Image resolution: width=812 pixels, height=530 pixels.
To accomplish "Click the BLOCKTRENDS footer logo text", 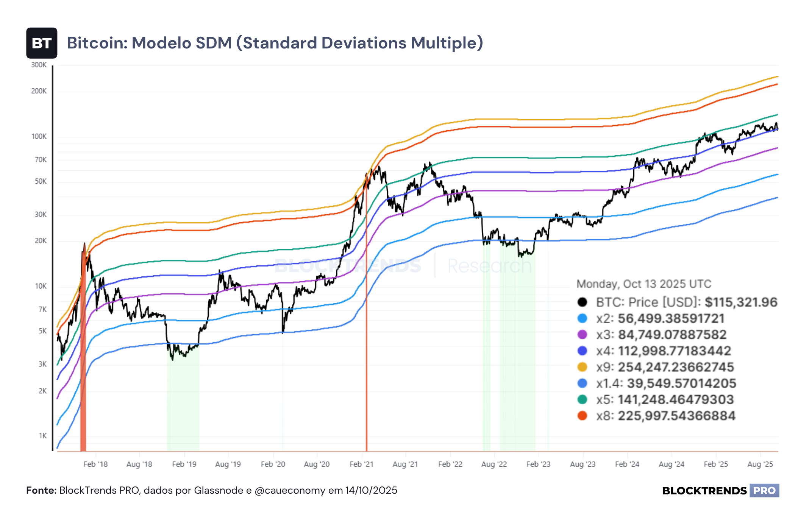I will 704,491.
